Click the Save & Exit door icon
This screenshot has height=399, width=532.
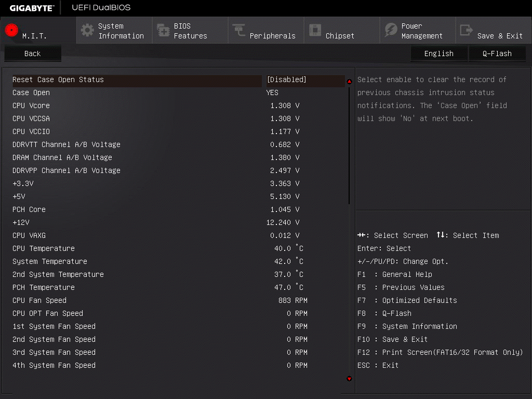click(466, 30)
